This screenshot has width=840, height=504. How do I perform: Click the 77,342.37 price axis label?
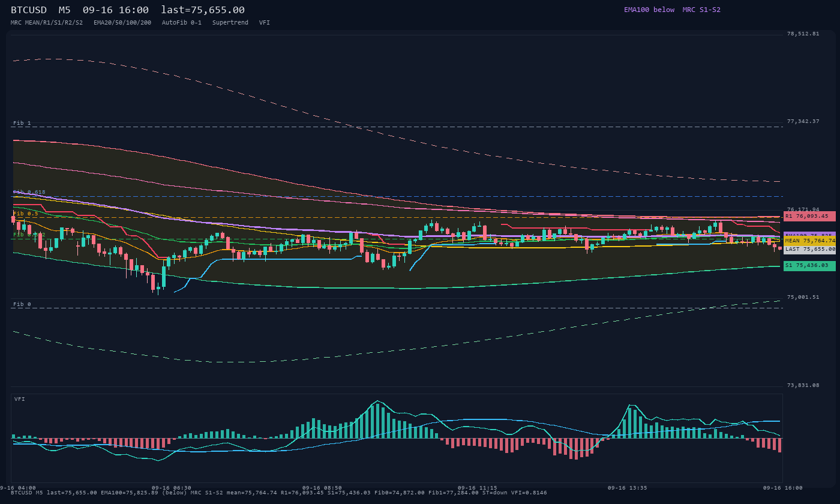click(803, 121)
